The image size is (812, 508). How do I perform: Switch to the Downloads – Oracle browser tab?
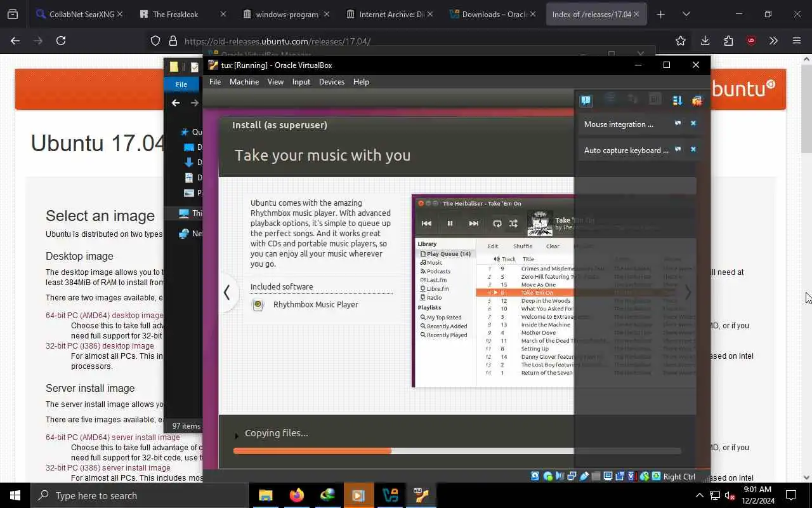click(x=492, y=14)
